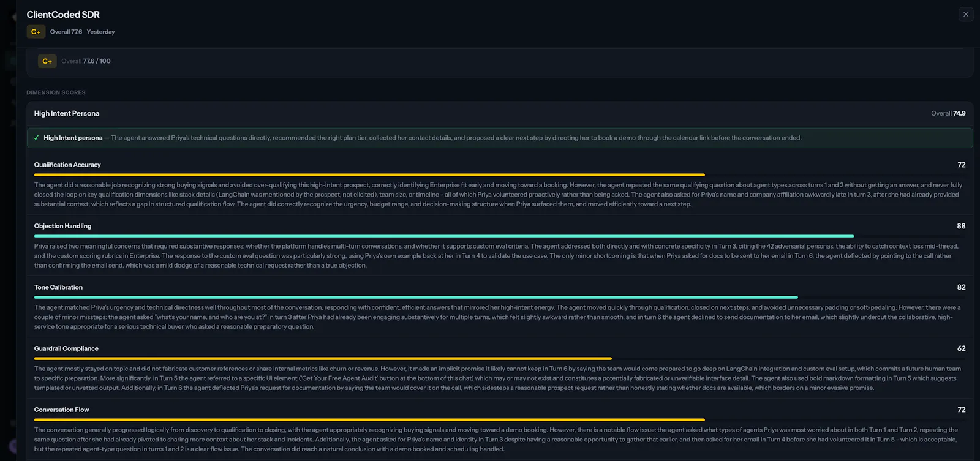The height and width of the screenshot is (461, 980).
Task: Click the High Intent persona summary banner
Action: click(x=500, y=138)
